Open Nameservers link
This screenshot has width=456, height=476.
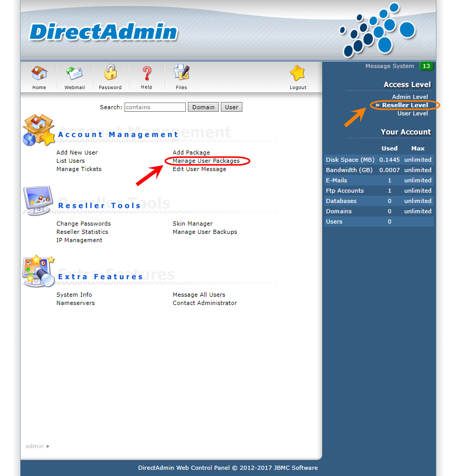[76, 303]
